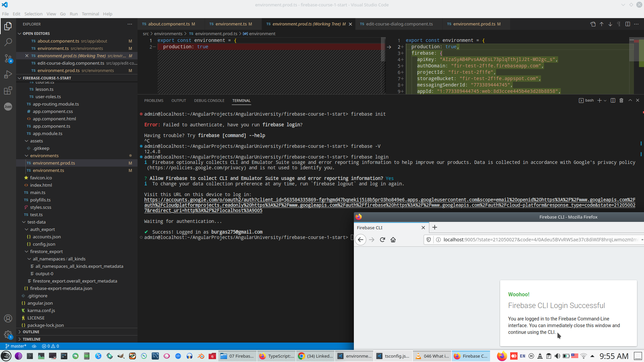Open new terminal launch profile dropdown

(605, 101)
